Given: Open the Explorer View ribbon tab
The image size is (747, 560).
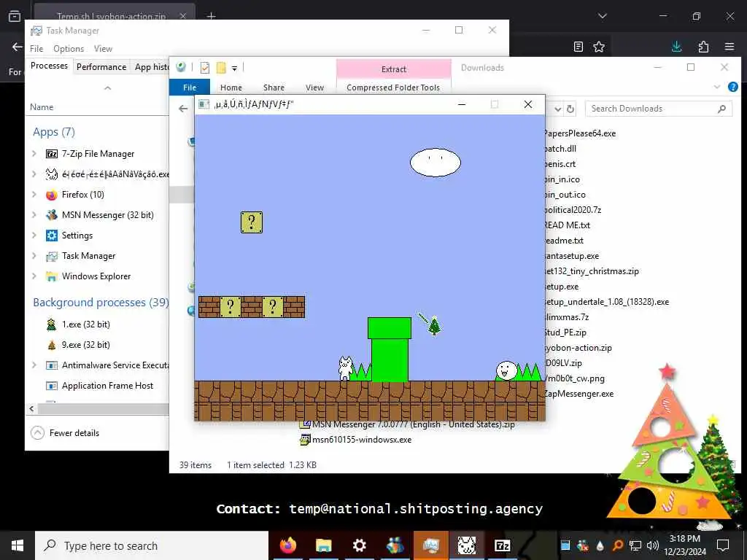Looking at the screenshot, I should (315, 87).
